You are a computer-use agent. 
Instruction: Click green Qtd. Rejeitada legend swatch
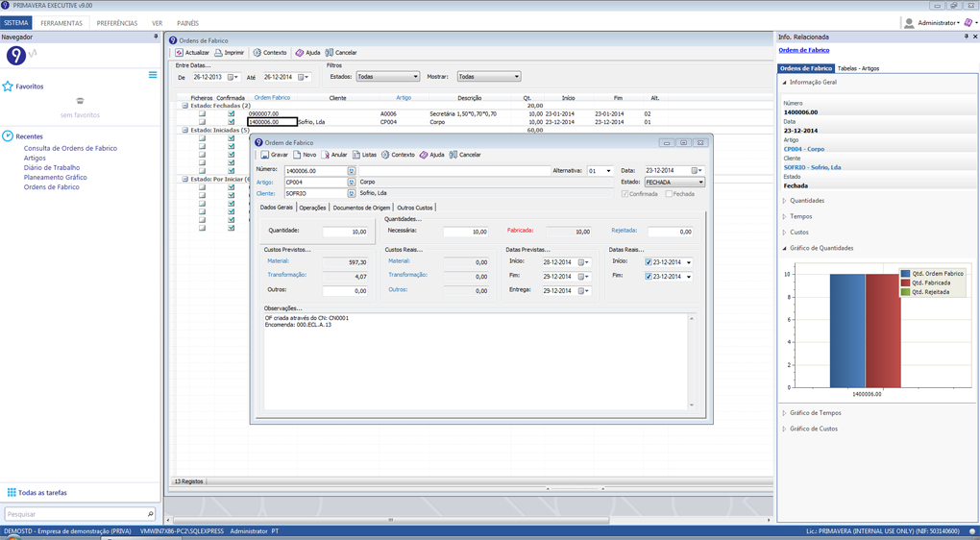[x=906, y=292]
